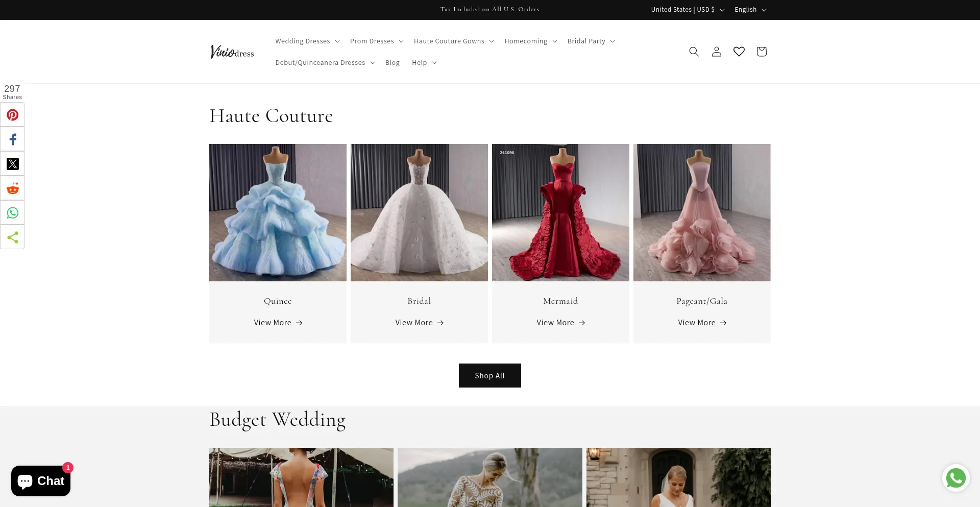Open the Chat widget
This screenshot has height=507, width=980.
[41, 481]
